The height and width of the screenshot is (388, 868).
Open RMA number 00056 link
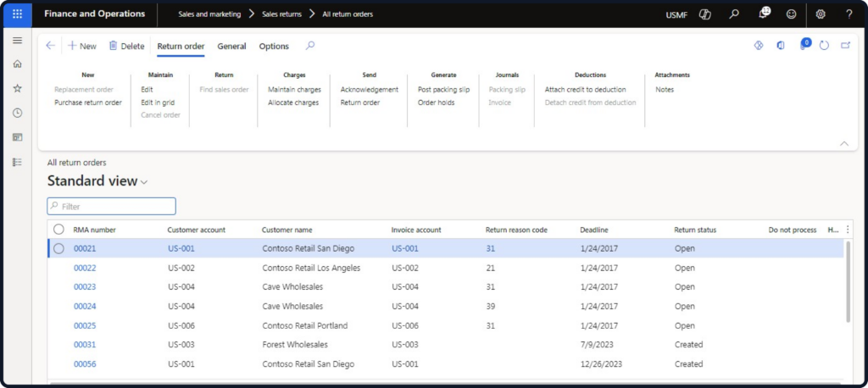(x=85, y=364)
